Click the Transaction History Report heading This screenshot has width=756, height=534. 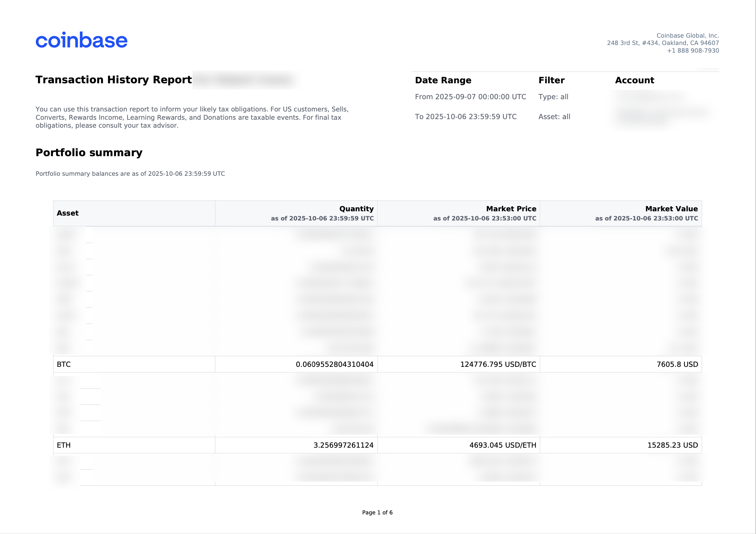[x=113, y=80]
